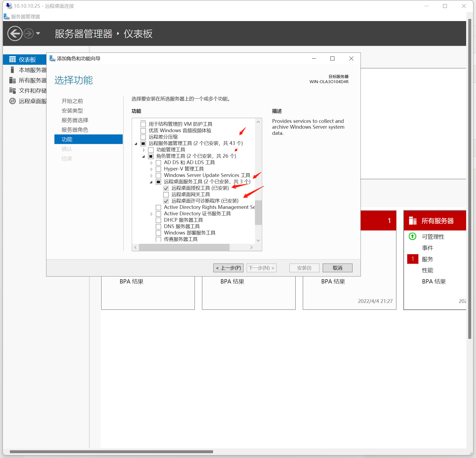The height and width of the screenshot is (458, 476).
Task: Click the remote desktop connection title icon
Action: tap(9, 6)
